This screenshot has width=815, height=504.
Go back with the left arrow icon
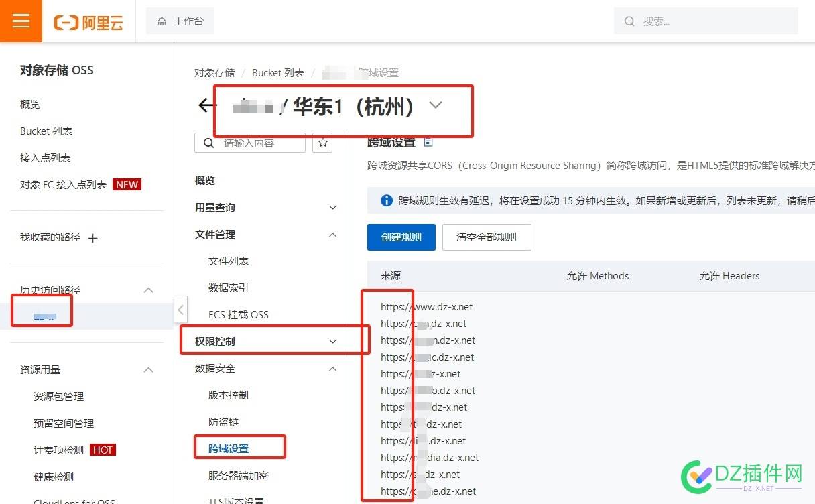coord(207,105)
